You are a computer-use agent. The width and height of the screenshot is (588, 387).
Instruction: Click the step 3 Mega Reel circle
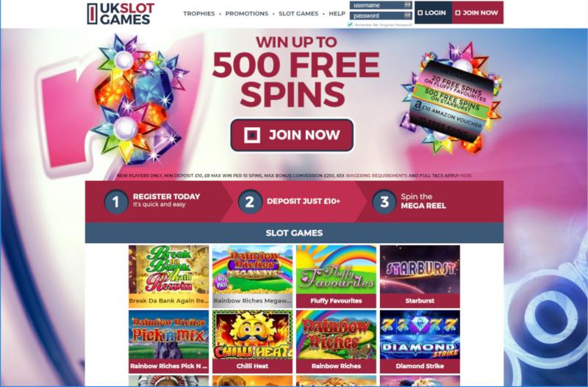coord(384,202)
